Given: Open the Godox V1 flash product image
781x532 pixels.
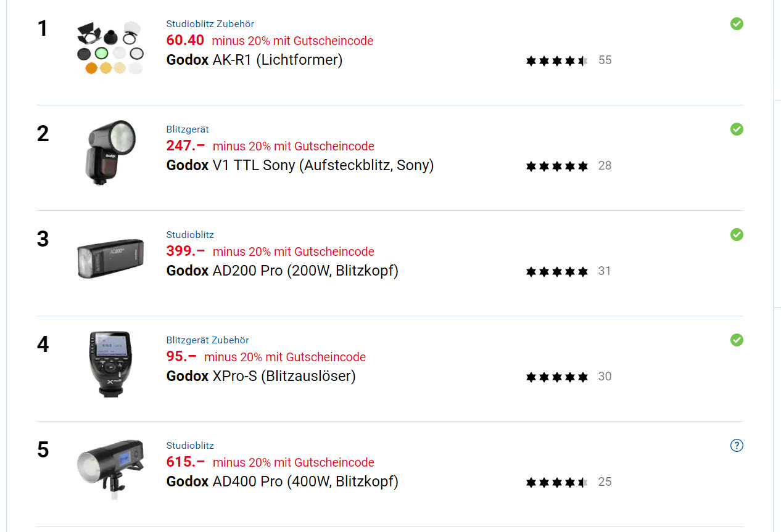Looking at the screenshot, I should pos(110,152).
